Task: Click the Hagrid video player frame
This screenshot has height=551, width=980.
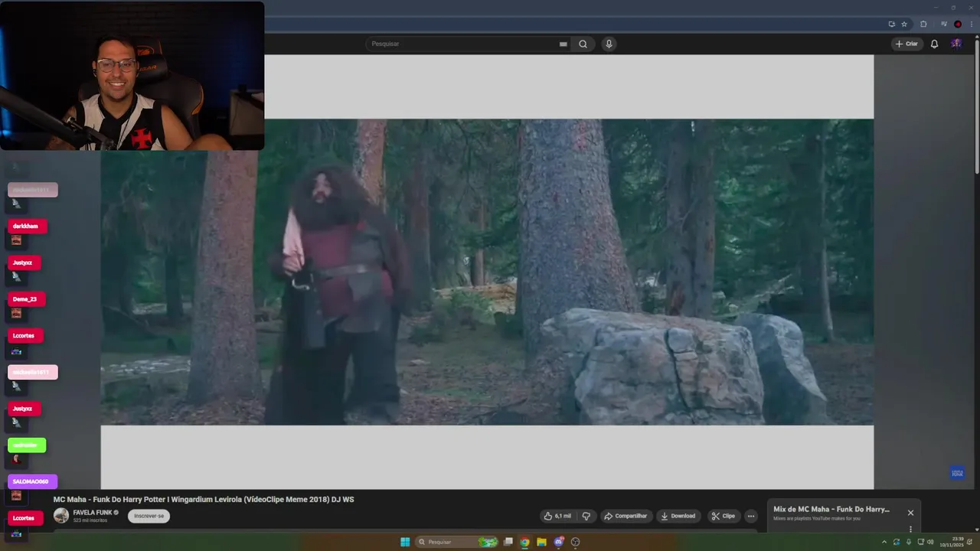Action: tap(487, 272)
